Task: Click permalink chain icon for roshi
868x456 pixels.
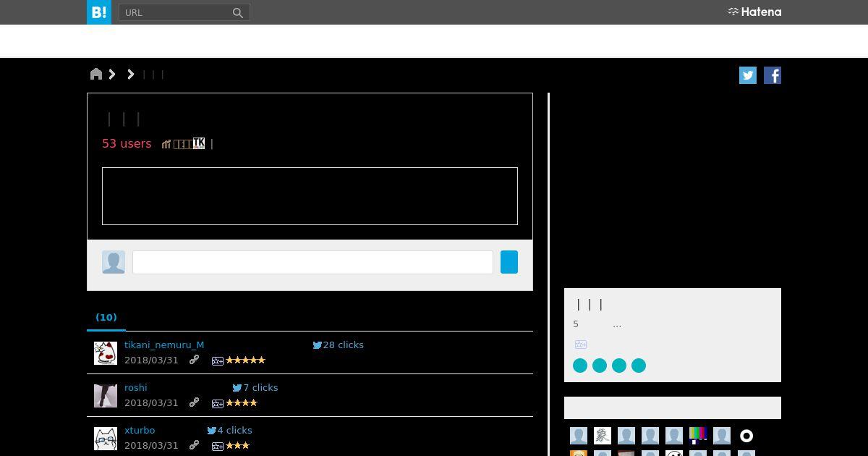Action: [194, 402]
